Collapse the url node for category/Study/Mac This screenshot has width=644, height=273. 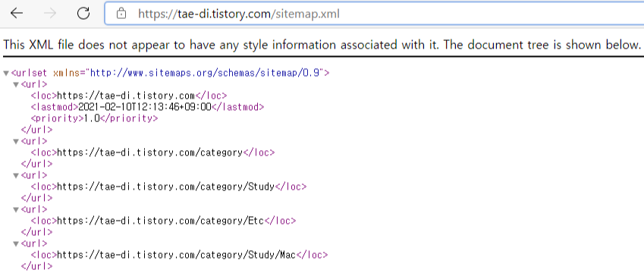coord(16,243)
